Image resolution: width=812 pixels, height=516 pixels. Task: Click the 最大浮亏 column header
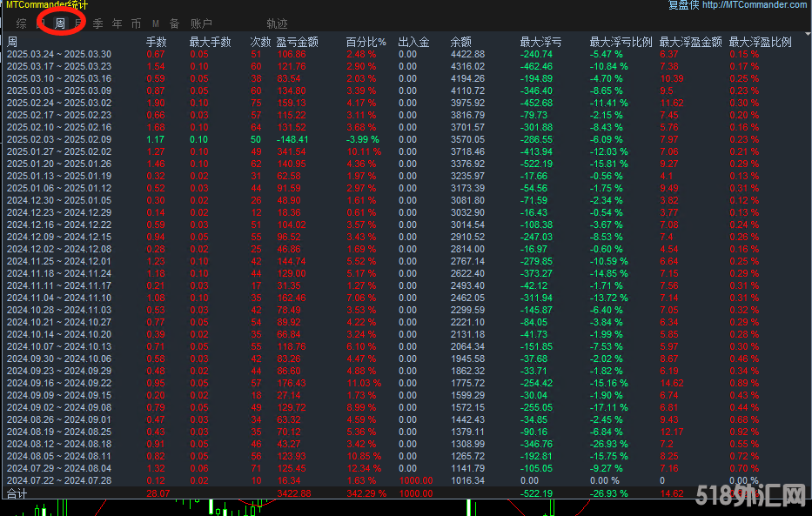[x=540, y=42]
